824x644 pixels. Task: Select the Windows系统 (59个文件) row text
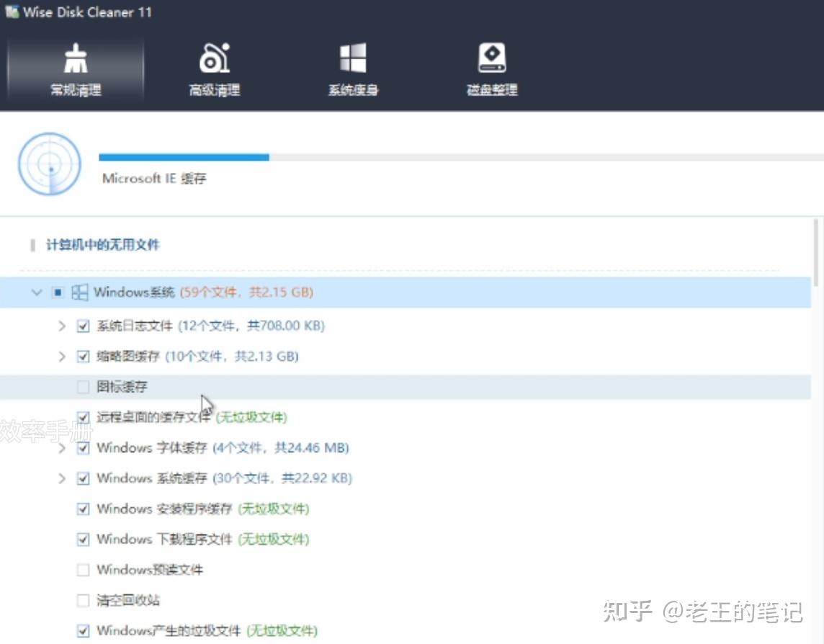pos(203,292)
